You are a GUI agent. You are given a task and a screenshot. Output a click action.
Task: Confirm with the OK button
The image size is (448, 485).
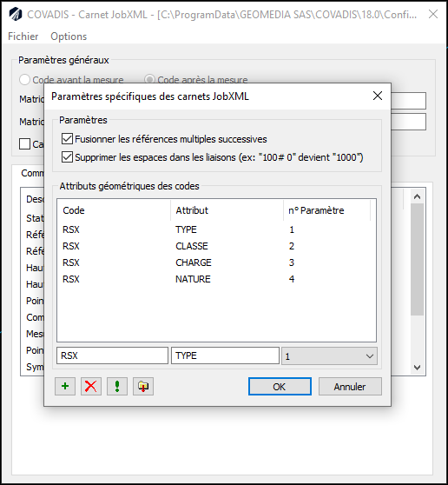pos(280,386)
